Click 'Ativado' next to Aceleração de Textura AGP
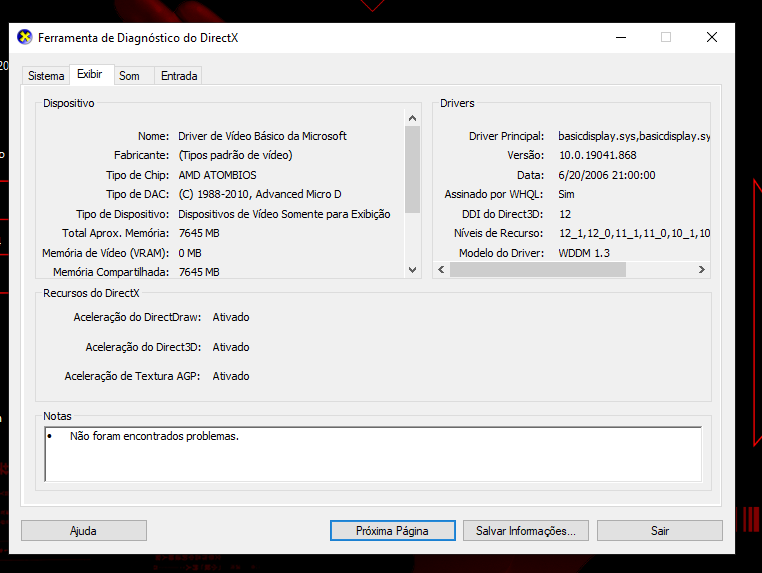 (231, 376)
